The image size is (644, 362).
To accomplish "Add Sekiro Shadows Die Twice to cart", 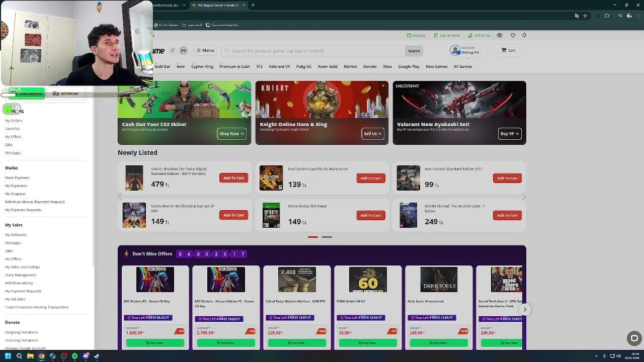I will (x=233, y=178).
